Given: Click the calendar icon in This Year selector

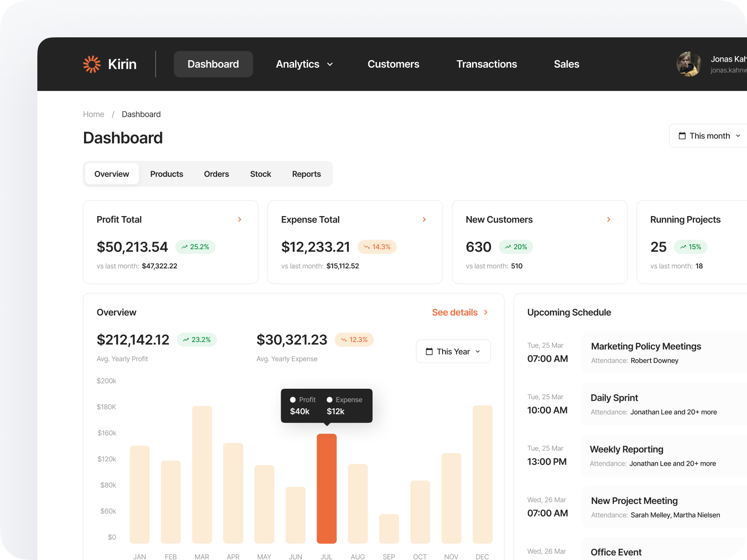Looking at the screenshot, I should coord(430,351).
